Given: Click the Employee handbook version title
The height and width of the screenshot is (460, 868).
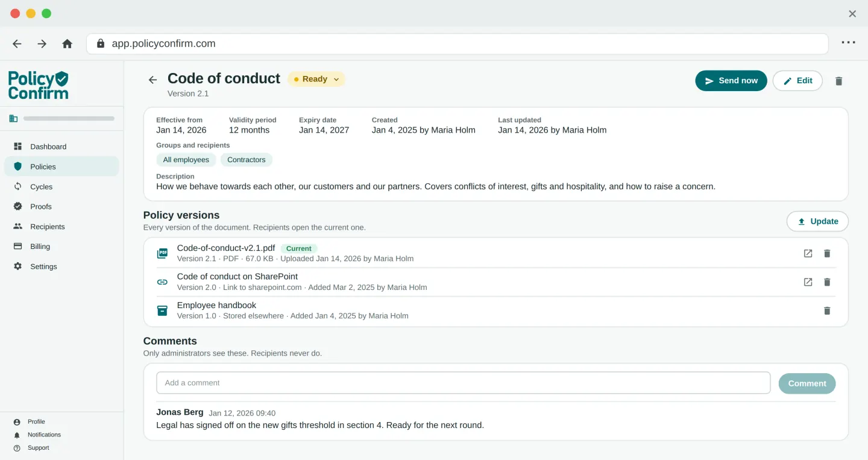Looking at the screenshot, I should [x=216, y=305].
